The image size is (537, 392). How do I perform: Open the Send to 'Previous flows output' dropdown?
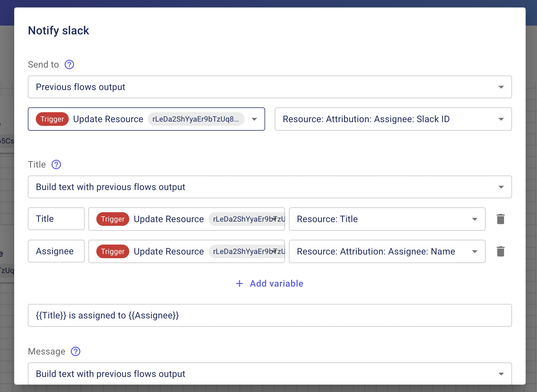270,87
